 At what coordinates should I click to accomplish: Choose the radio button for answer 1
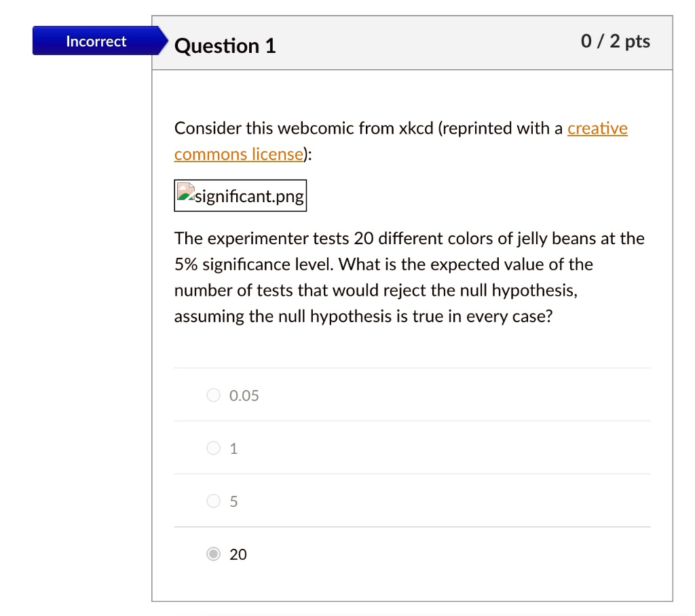pyautogui.click(x=213, y=448)
